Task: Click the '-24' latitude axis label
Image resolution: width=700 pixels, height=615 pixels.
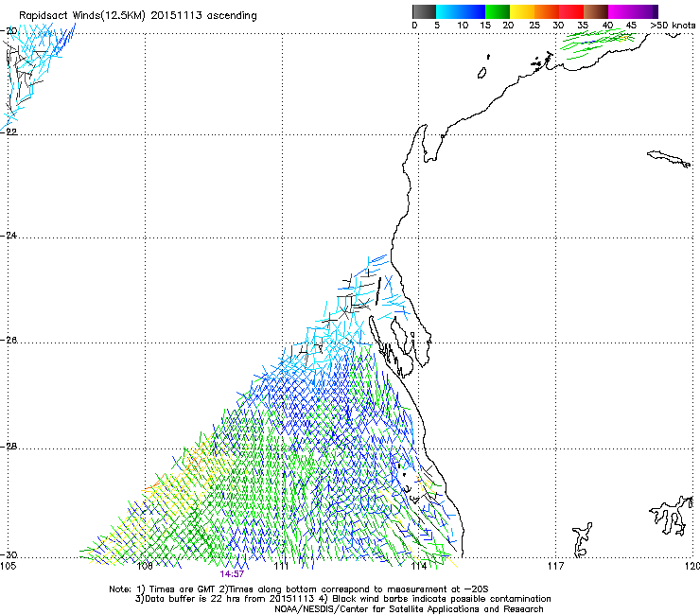Action: click(9, 235)
